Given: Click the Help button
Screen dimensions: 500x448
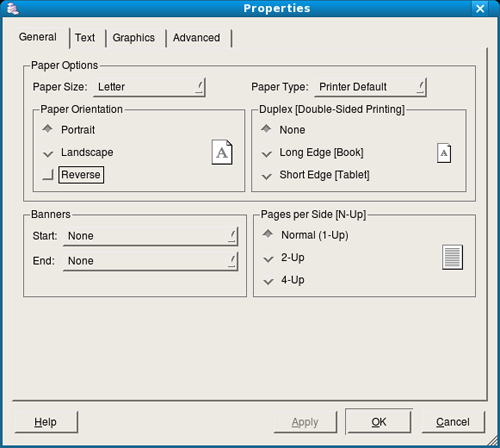Looking at the screenshot, I should (46, 422).
